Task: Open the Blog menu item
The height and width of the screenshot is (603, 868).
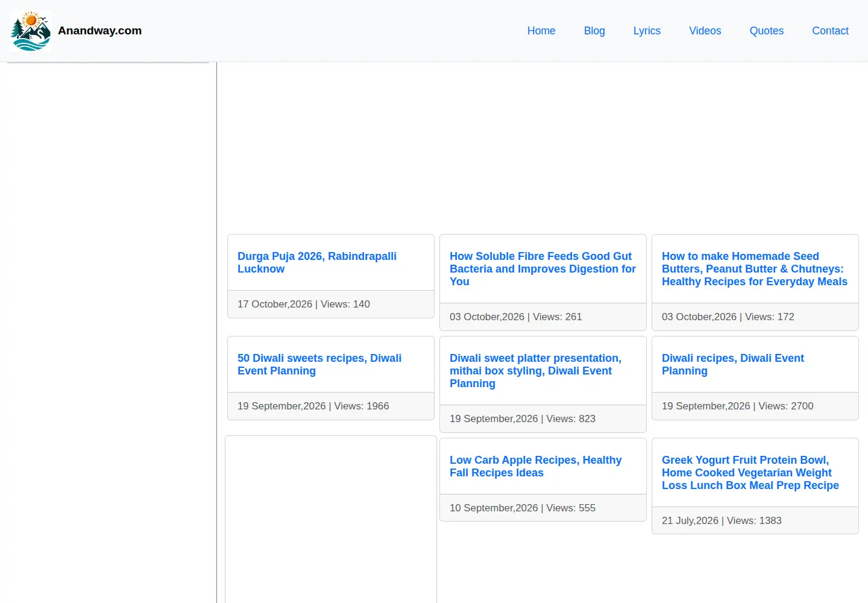Action: point(594,31)
